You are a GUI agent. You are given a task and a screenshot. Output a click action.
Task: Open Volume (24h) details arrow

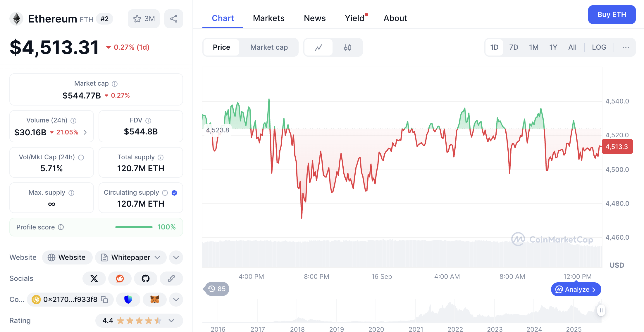pos(85,132)
